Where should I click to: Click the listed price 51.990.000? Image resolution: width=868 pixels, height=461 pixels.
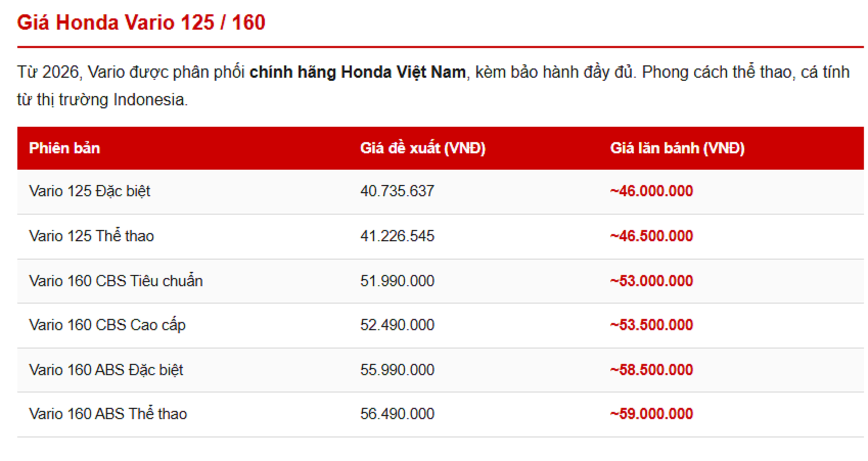397,281
